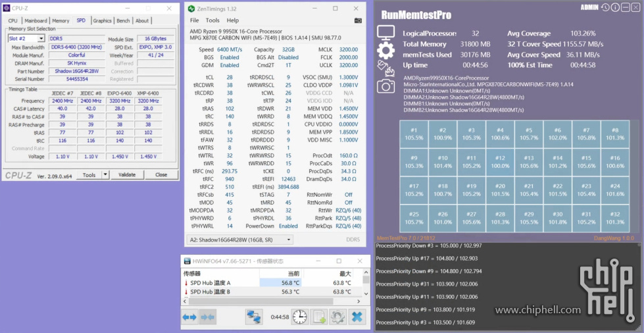Click RunMemtestPro info circle icon
This screenshot has height=333, width=644.
615,7
